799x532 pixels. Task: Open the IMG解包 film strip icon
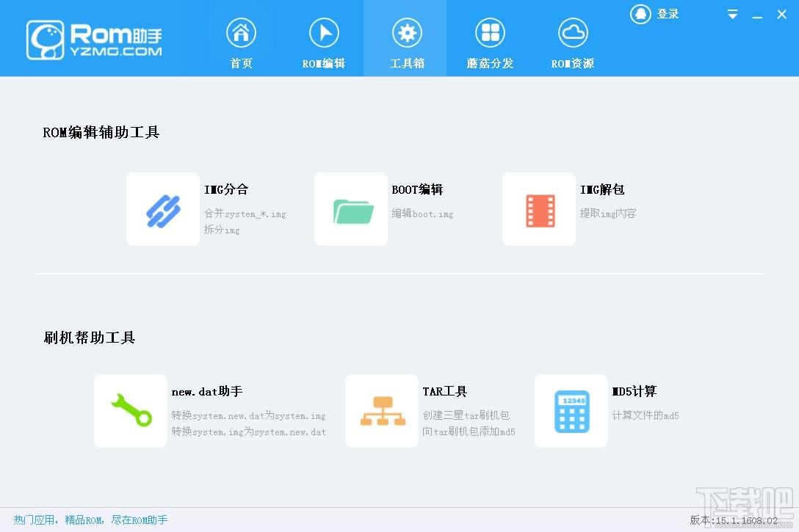click(x=538, y=209)
